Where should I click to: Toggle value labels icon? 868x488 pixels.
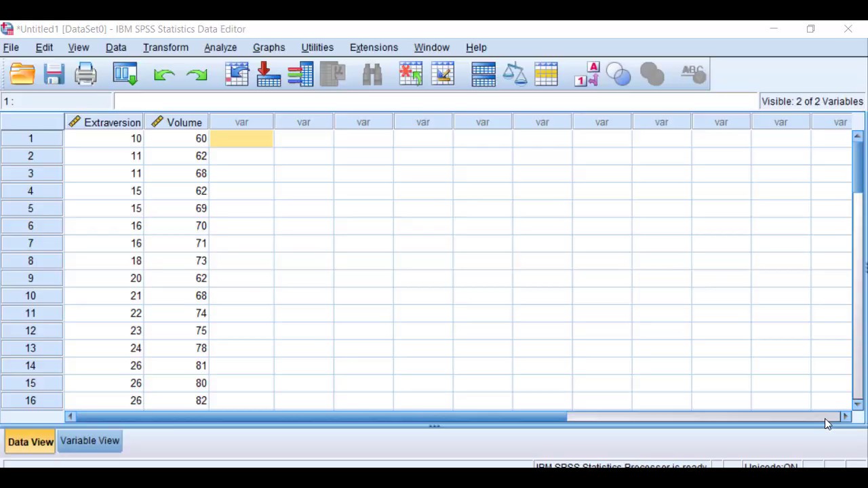[587, 74]
